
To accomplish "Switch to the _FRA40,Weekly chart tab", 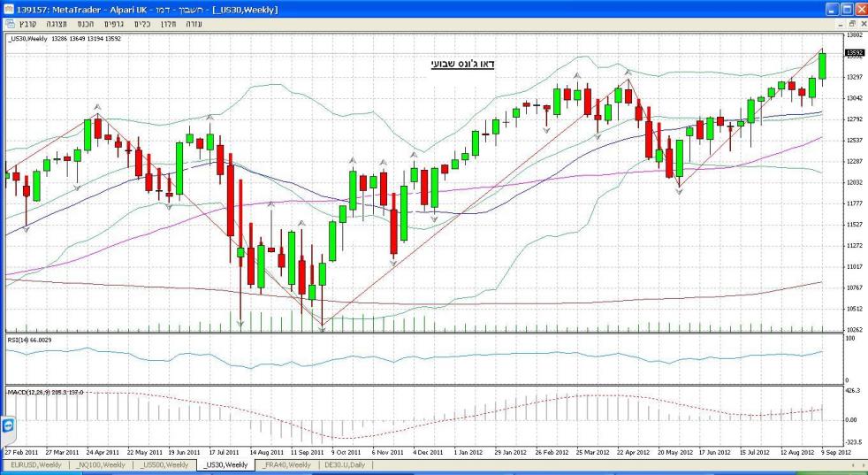I will pyautogui.click(x=287, y=464).
